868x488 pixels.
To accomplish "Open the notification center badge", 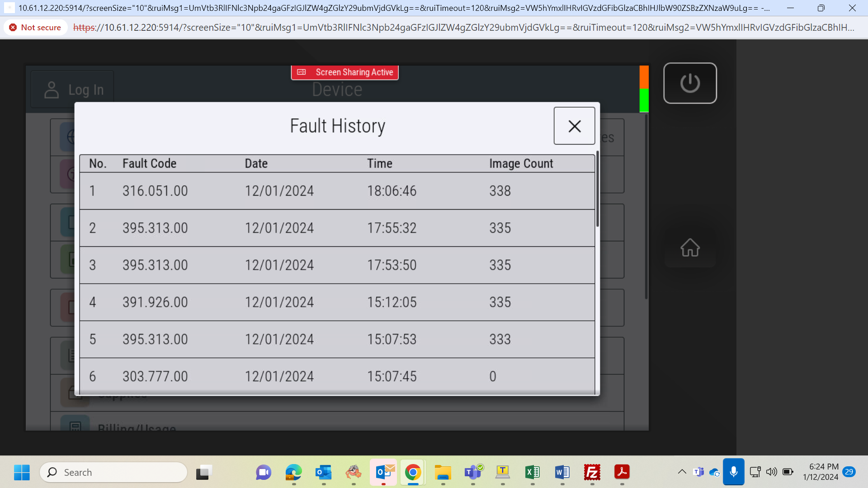I will tap(849, 472).
